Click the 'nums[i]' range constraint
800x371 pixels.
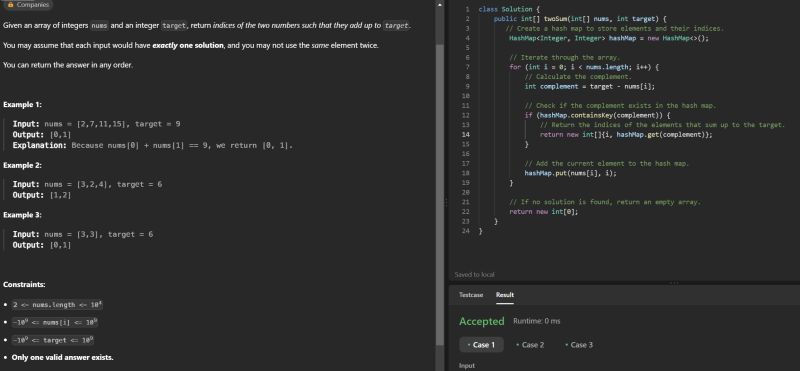[x=55, y=323]
